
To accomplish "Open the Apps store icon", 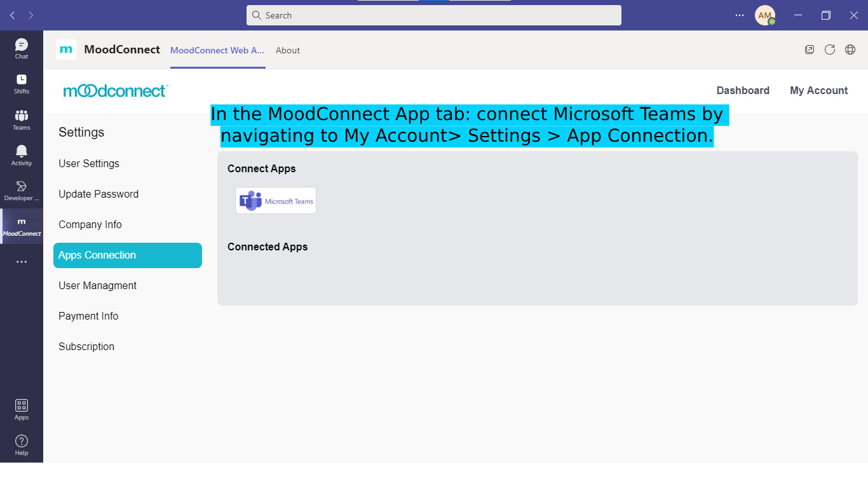I will tap(22, 409).
